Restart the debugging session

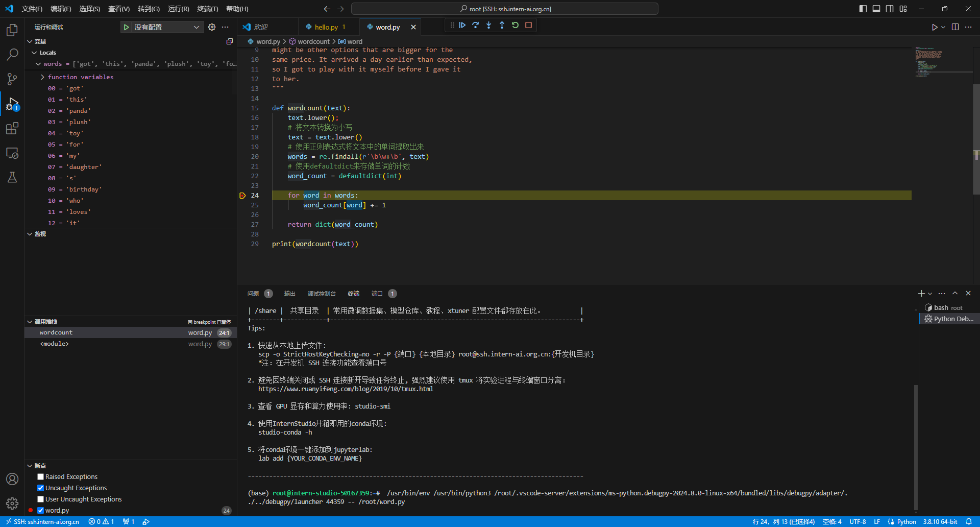pyautogui.click(x=516, y=25)
